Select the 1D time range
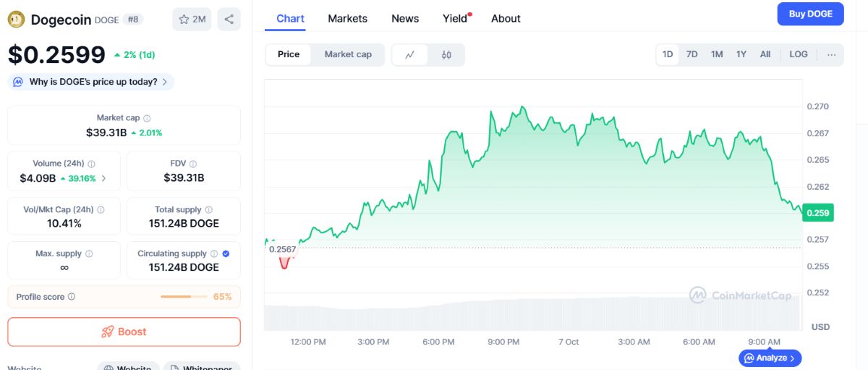This screenshot has height=370, width=868. [x=668, y=54]
